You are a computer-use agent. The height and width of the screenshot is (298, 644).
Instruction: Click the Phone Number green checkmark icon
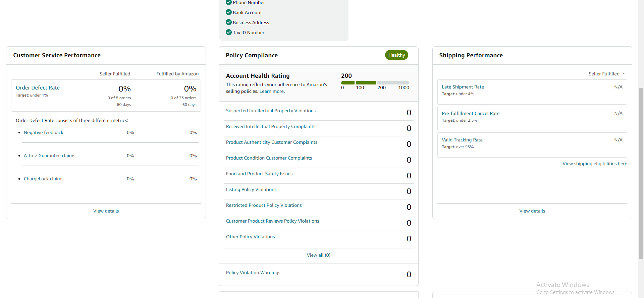pos(229,2)
